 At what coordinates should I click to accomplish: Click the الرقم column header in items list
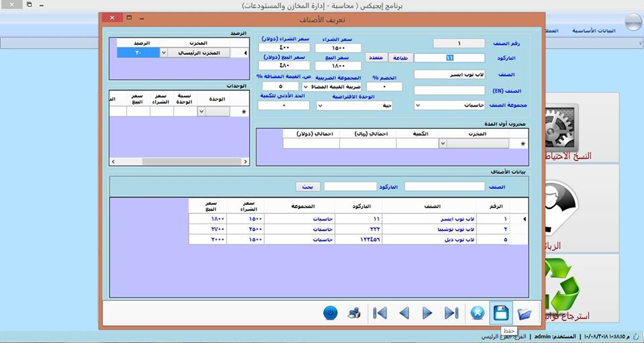point(493,206)
